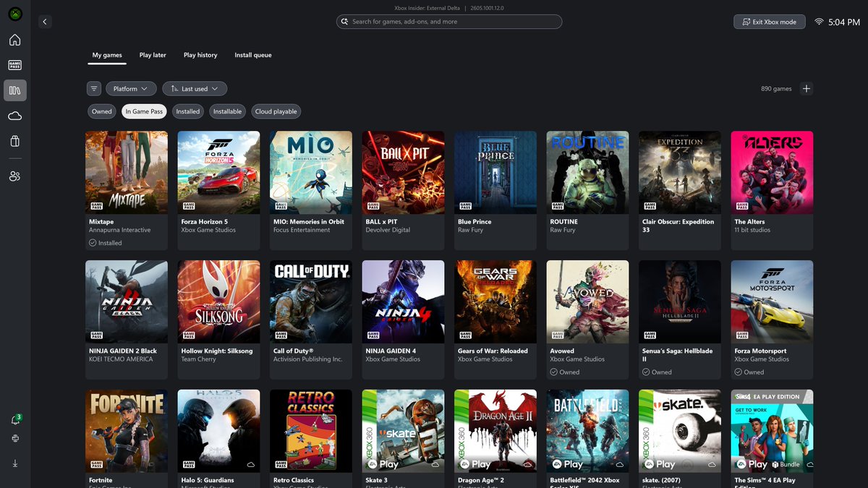
Task: Open the filter options icon
Action: click(94, 89)
